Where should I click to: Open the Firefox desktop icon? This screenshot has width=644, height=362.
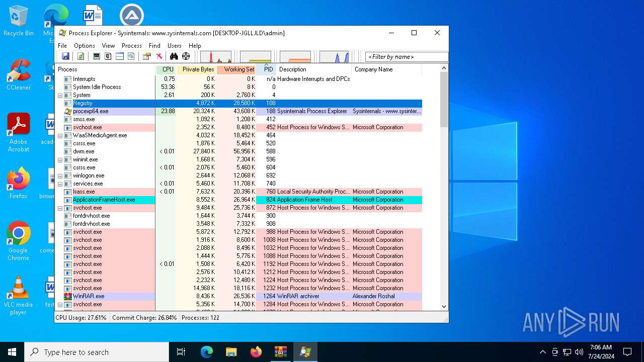pos(19,184)
